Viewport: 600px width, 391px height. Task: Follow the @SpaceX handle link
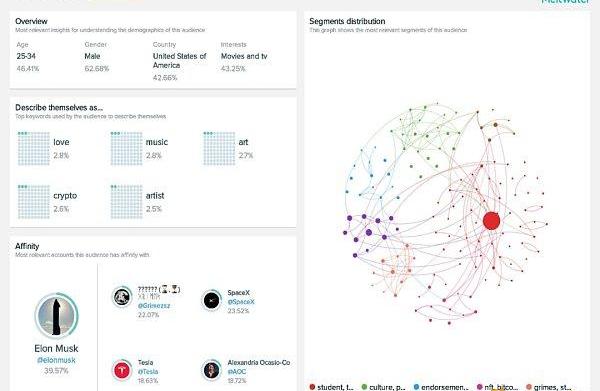[241, 302]
